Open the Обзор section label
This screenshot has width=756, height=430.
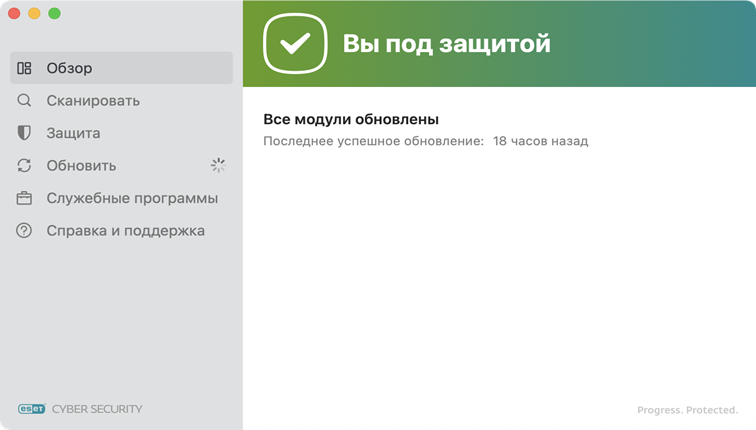pos(69,68)
